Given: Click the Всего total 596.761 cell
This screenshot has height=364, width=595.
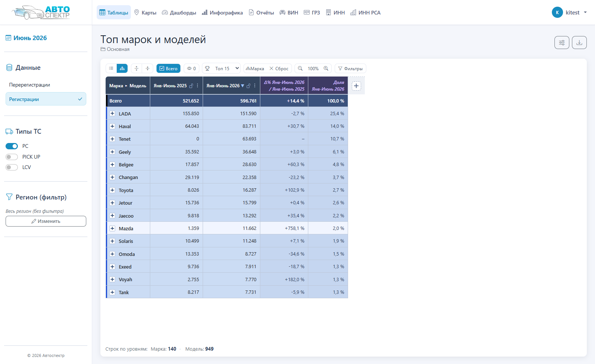Looking at the screenshot, I should coord(231,101).
